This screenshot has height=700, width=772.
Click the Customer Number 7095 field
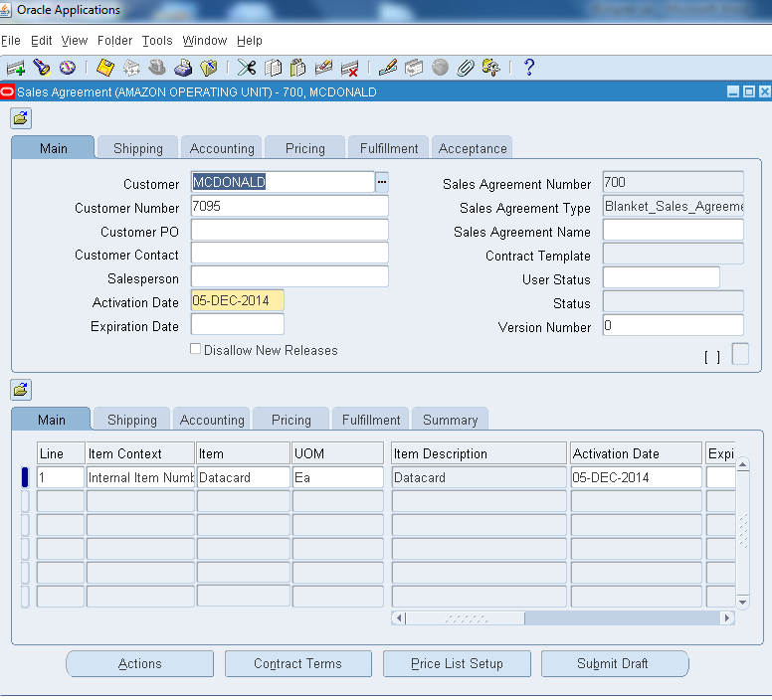[x=289, y=206]
